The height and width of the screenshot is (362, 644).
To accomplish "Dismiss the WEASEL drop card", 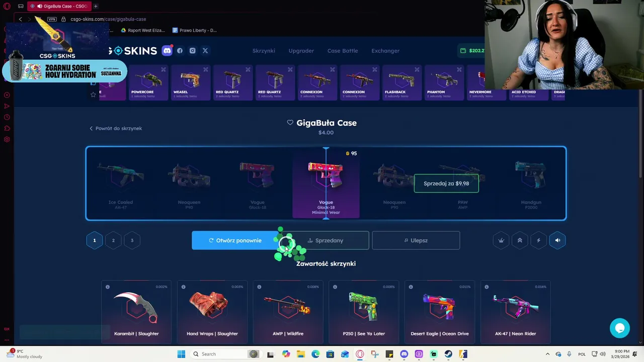I will [206, 69].
